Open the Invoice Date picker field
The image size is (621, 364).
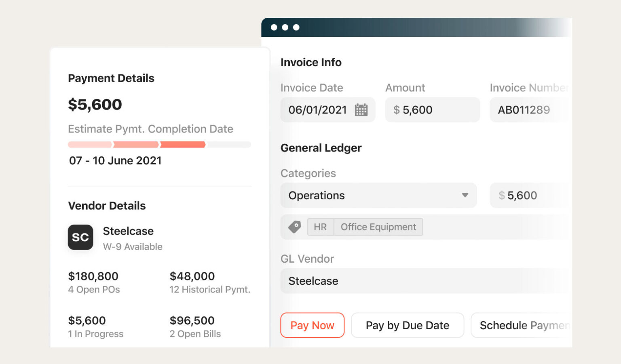pyautogui.click(x=317, y=109)
